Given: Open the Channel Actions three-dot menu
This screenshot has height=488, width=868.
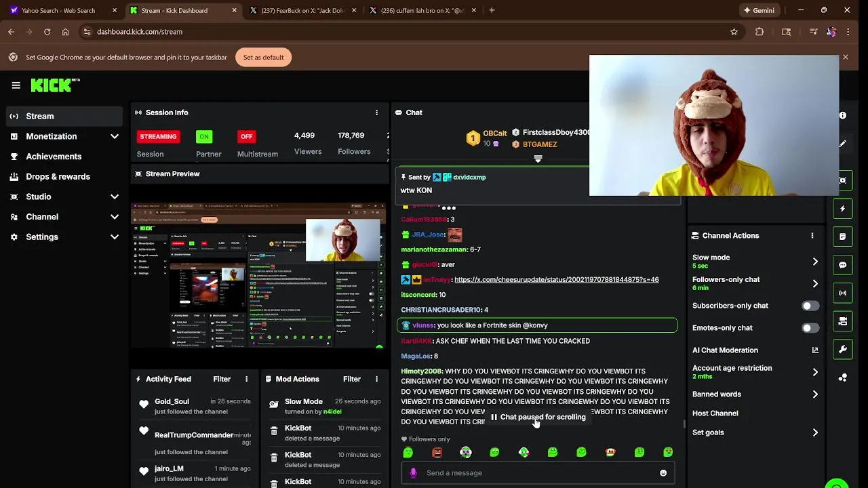Looking at the screenshot, I should 812,236.
